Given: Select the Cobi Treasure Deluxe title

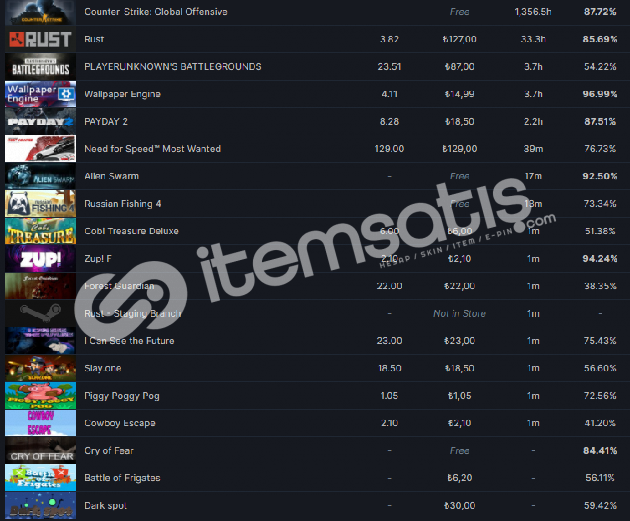Looking at the screenshot, I should point(131,231).
